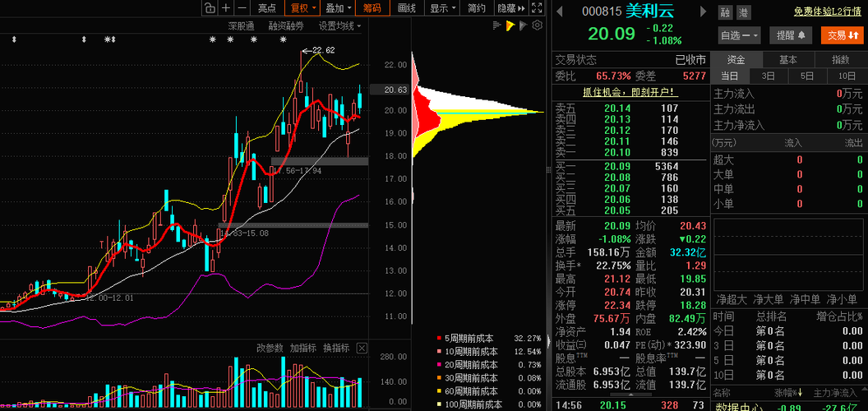Click buy-one 买一 price 20.09
The width and height of the screenshot is (868, 411).
tap(617, 166)
